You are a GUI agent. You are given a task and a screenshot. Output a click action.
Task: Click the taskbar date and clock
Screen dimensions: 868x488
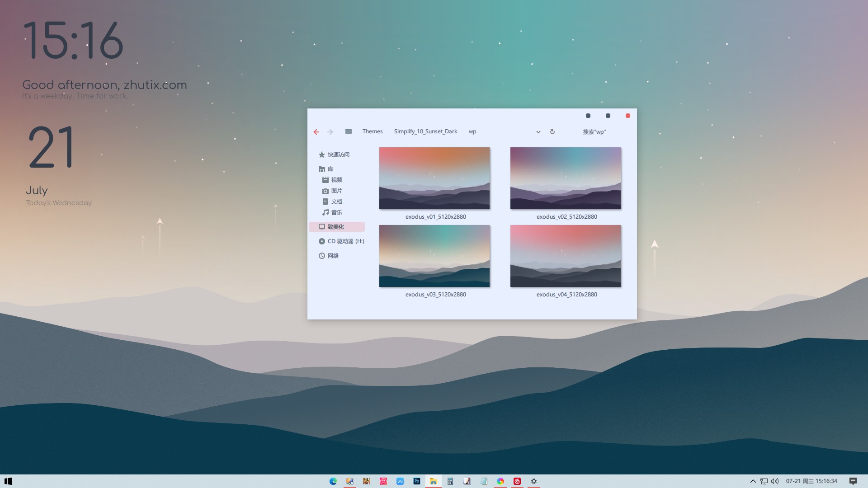[811, 481]
